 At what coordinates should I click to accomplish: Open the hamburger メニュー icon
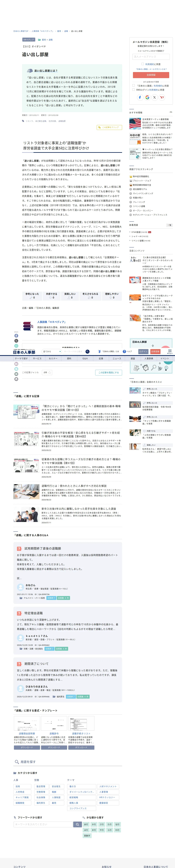coord(170,351)
